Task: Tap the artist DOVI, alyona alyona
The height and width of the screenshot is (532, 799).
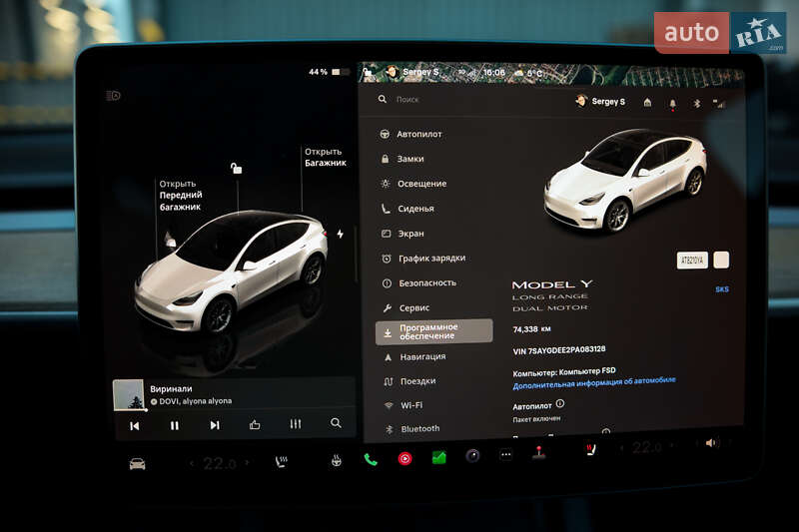Action: [195, 401]
